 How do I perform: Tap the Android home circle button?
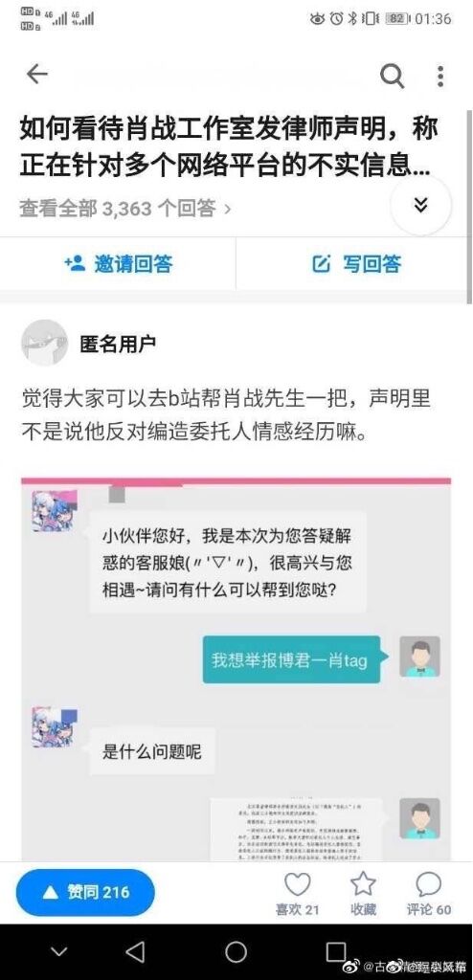tap(236, 952)
